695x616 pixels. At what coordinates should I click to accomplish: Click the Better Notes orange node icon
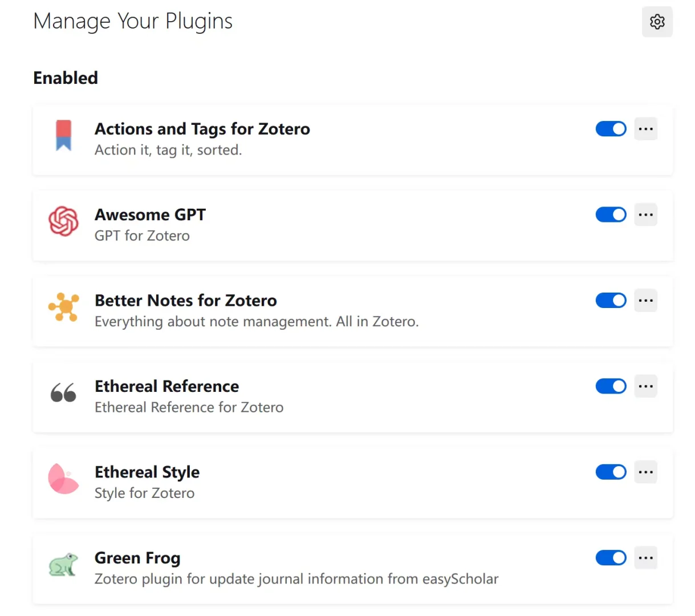click(63, 307)
